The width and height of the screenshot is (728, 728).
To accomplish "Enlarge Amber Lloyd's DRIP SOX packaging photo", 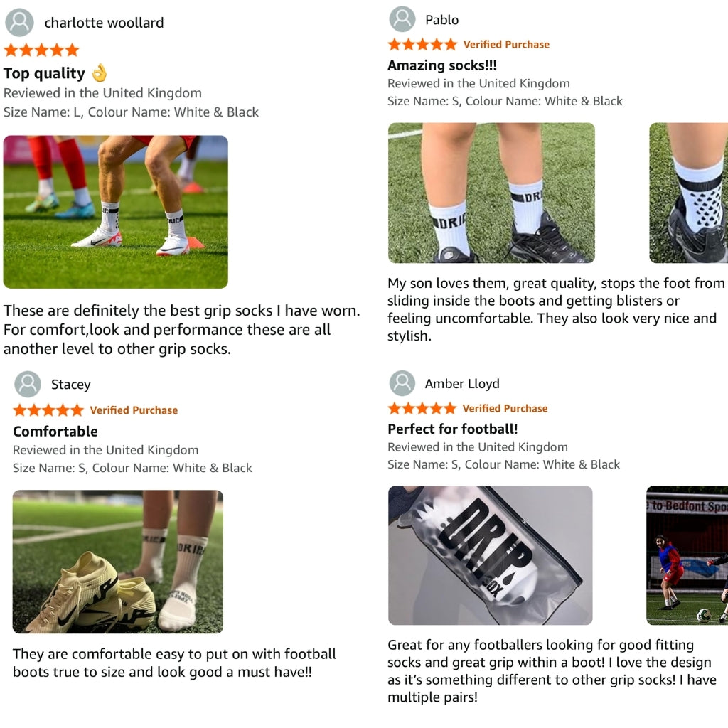I will tap(490, 555).
